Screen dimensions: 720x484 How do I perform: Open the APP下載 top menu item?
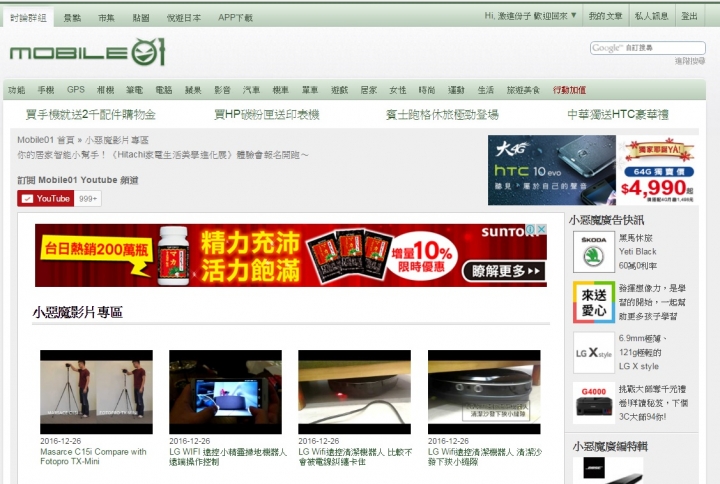click(x=235, y=18)
